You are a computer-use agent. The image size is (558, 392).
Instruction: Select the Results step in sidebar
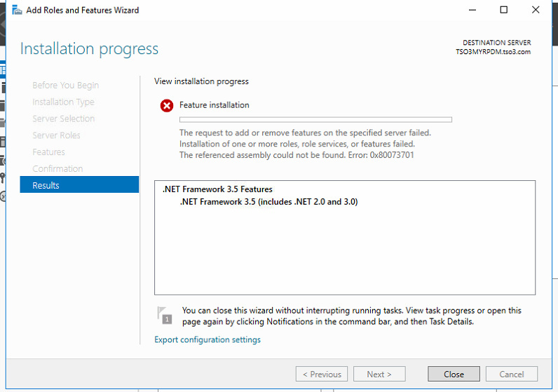tap(79, 185)
